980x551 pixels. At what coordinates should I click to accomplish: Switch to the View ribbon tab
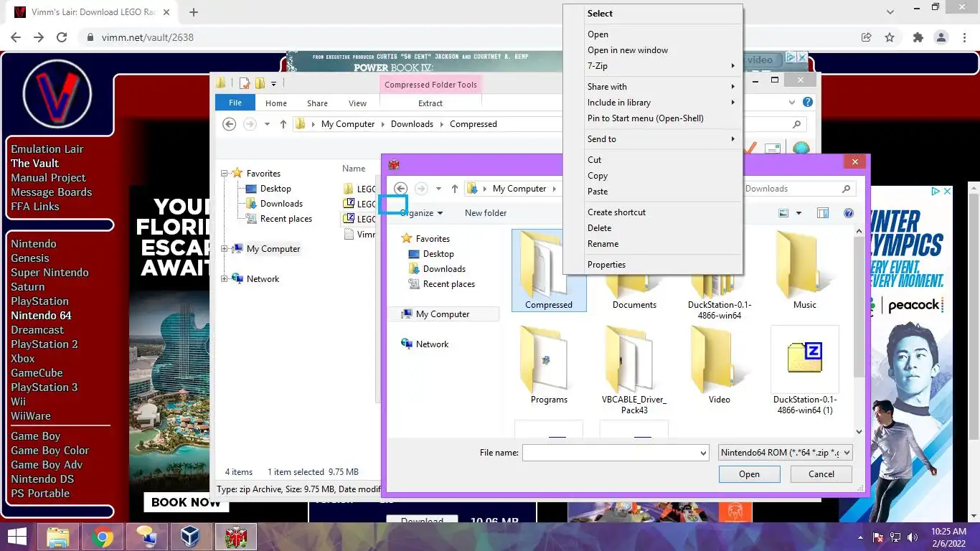pos(357,103)
